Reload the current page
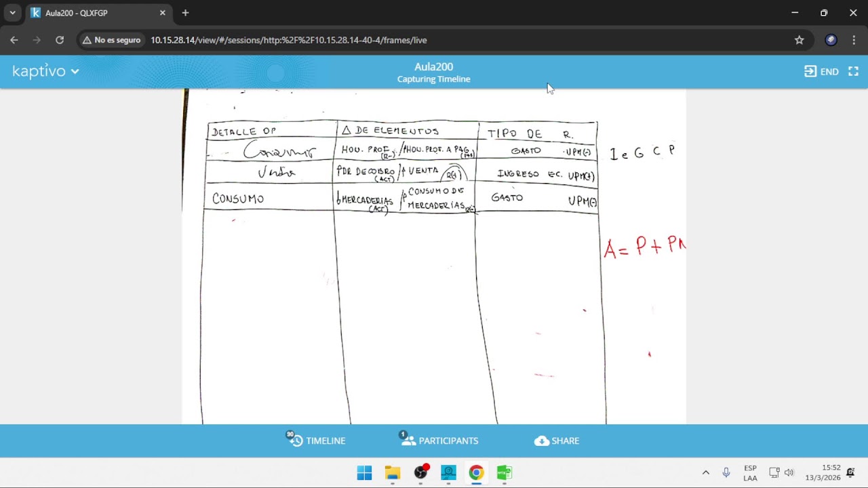The width and height of the screenshot is (868, 488). tap(60, 40)
